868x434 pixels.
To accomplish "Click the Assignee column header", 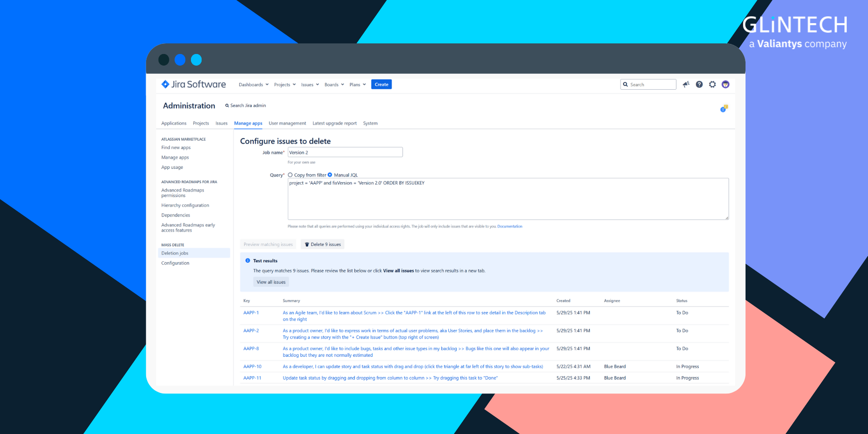I will click(612, 301).
